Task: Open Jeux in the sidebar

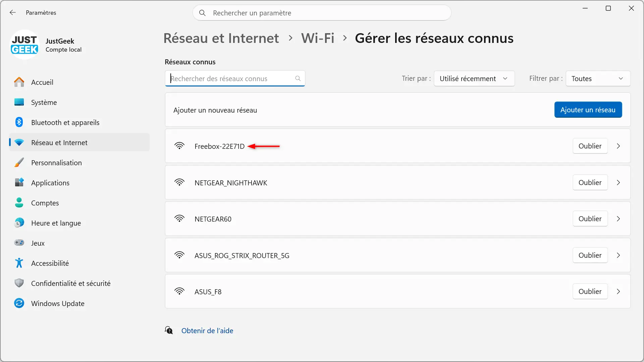Action: [x=79, y=243]
